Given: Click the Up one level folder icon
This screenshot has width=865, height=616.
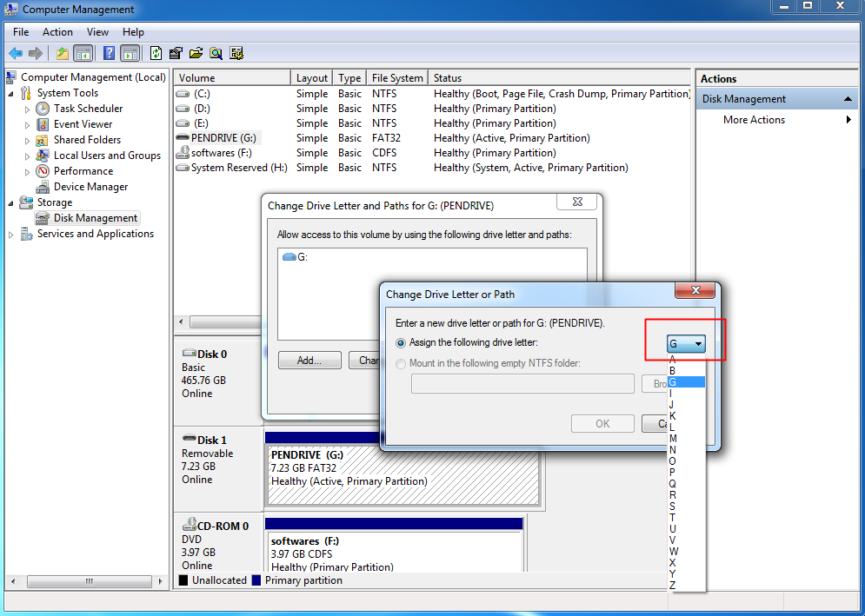Looking at the screenshot, I should [63, 53].
